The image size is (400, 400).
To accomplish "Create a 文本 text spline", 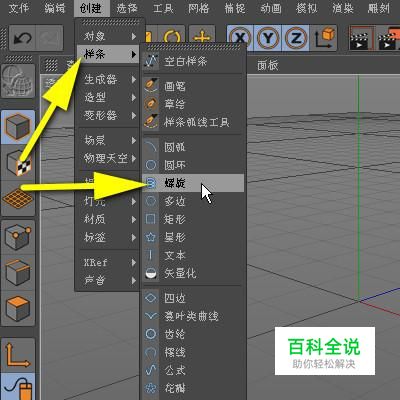I will pos(193,255).
